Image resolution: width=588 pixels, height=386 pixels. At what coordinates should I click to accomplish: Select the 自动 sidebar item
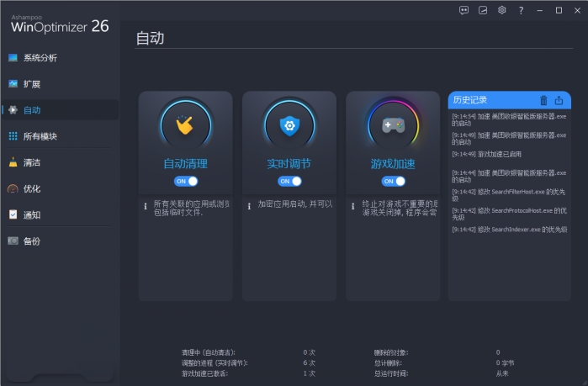[60, 110]
